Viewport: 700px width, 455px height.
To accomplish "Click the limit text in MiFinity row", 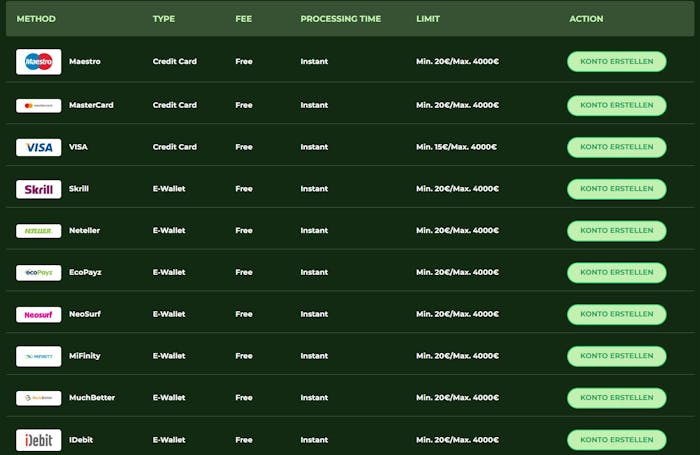I will 457,356.
